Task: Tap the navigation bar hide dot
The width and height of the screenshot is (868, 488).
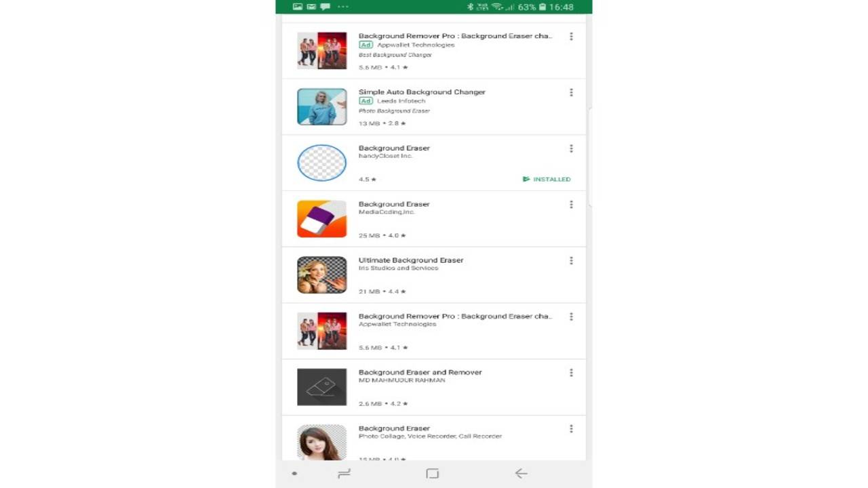Action: pyautogui.click(x=294, y=474)
